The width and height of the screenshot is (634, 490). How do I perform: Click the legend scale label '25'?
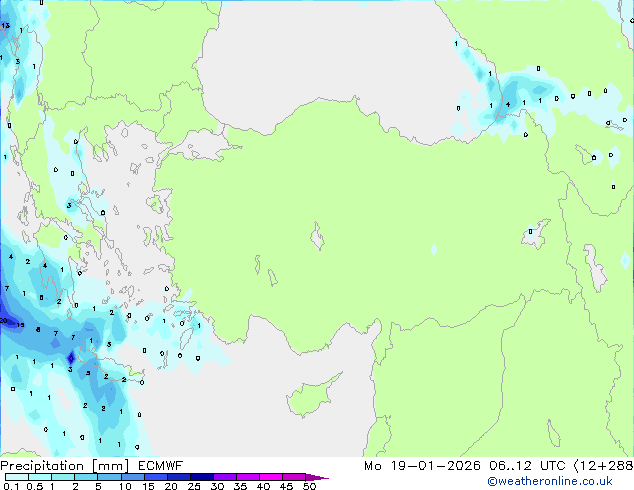click(x=194, y=486)
